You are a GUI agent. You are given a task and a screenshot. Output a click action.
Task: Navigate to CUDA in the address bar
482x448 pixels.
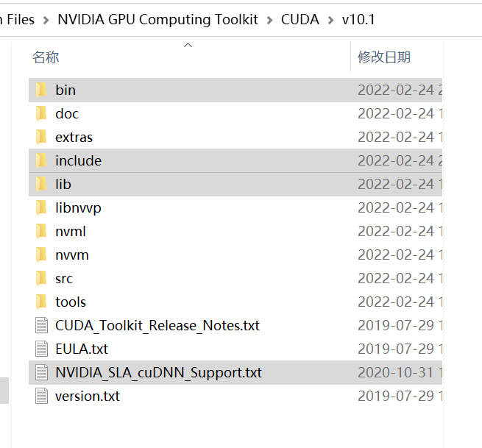(300, 20)
